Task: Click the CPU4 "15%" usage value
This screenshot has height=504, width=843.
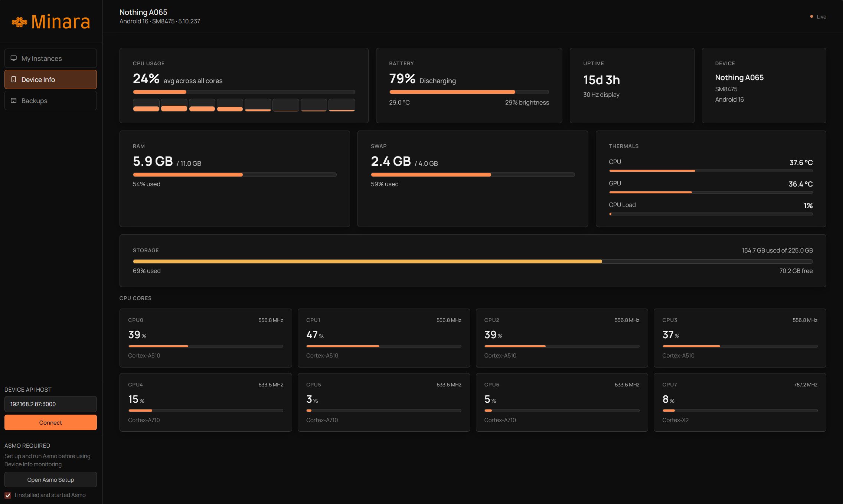Action: pos(136,399)
